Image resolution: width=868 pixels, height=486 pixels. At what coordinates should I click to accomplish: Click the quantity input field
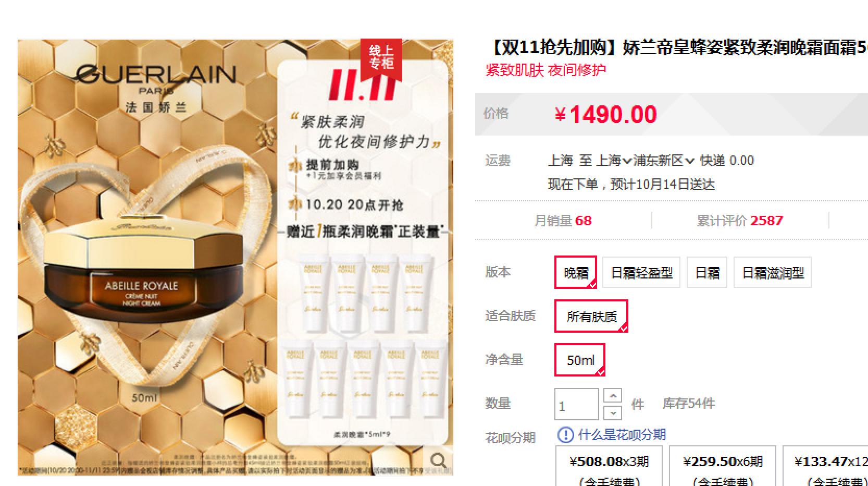pyautogui.click(x=576, y=405)
